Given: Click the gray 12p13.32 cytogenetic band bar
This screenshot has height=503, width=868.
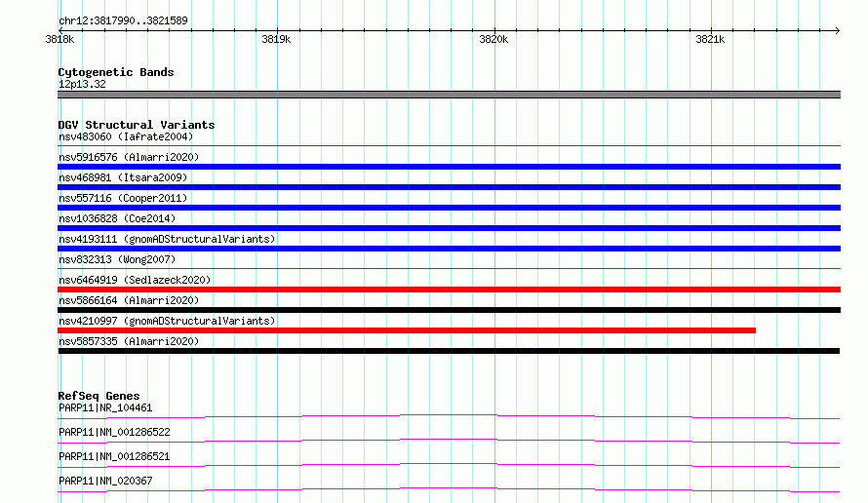Looking at the screenshot, I should click(449, 95).
